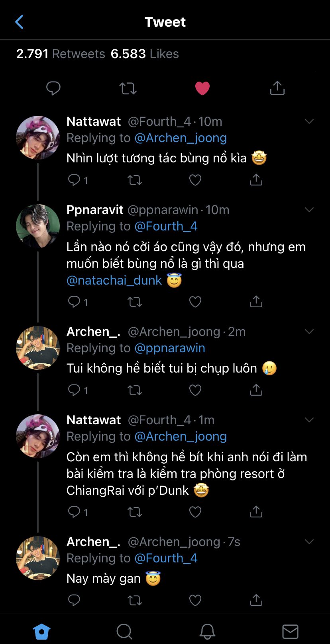Open options chevron on Ppnaravit's tweet
The image size is (330, 644).
(x=309, y=210)
